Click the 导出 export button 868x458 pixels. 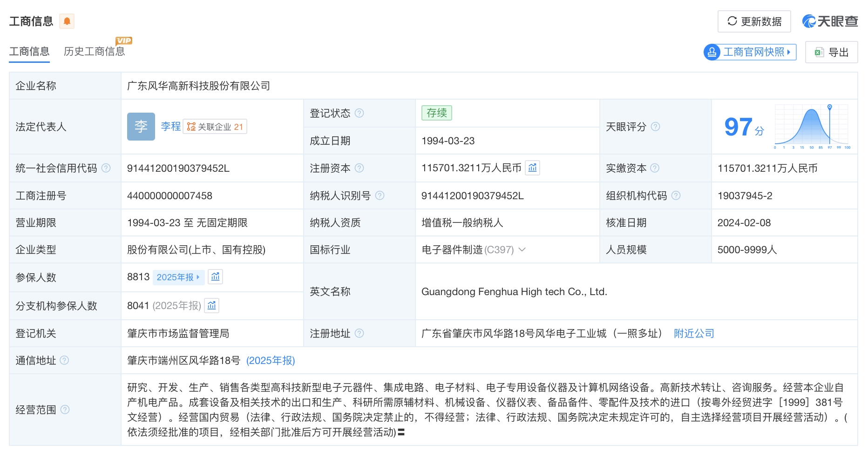click(832, 52)
